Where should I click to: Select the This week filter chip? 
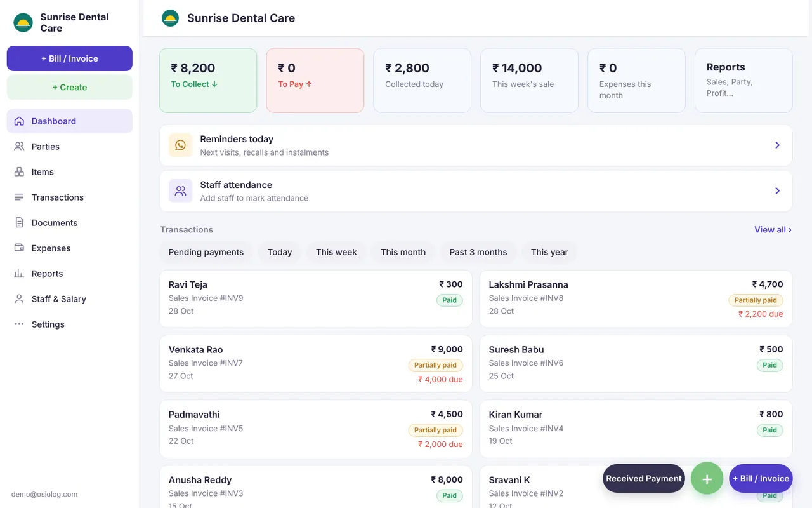click(x=336, y=252)
